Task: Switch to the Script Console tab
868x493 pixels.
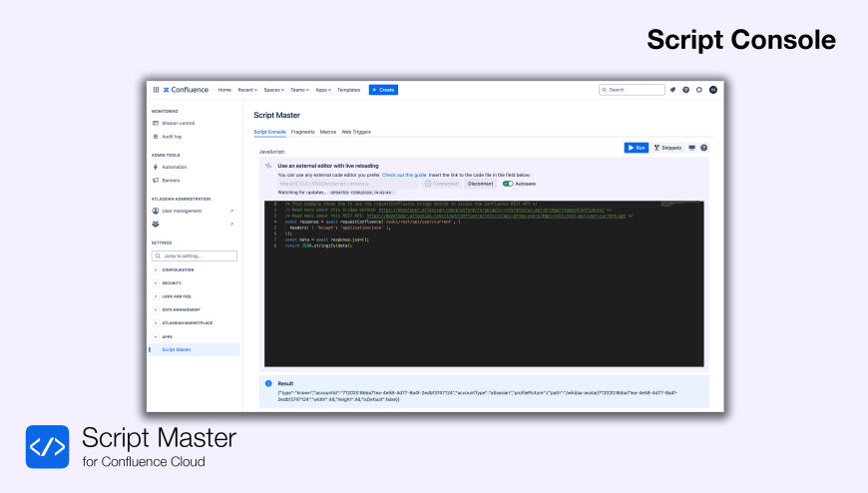Action: click(x=269, y=132)
